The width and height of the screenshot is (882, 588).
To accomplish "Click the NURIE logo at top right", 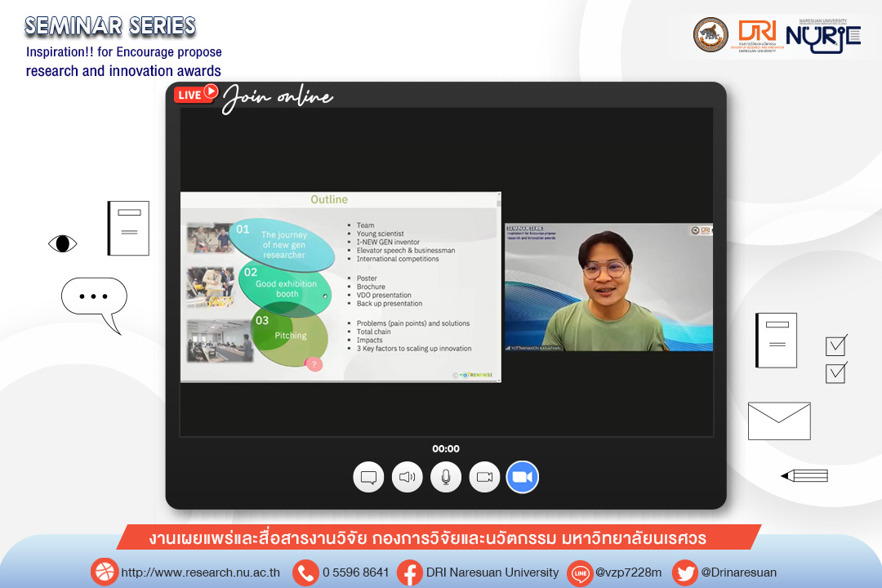I will (x=823, y=37).
